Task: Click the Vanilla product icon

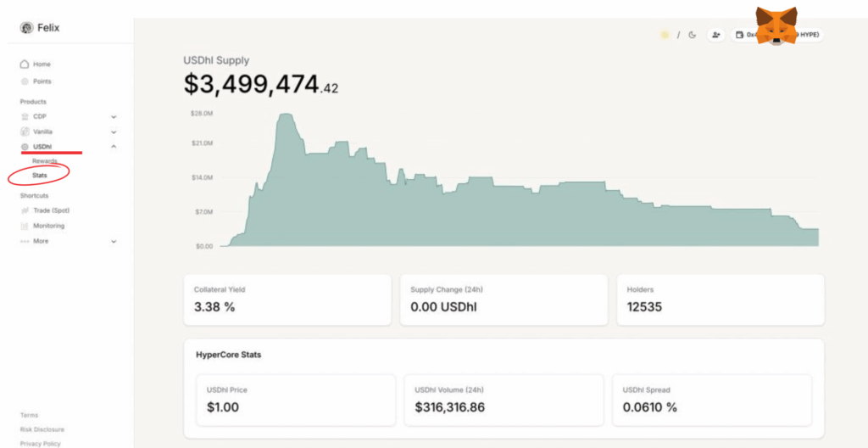Action: click(25, 132)
